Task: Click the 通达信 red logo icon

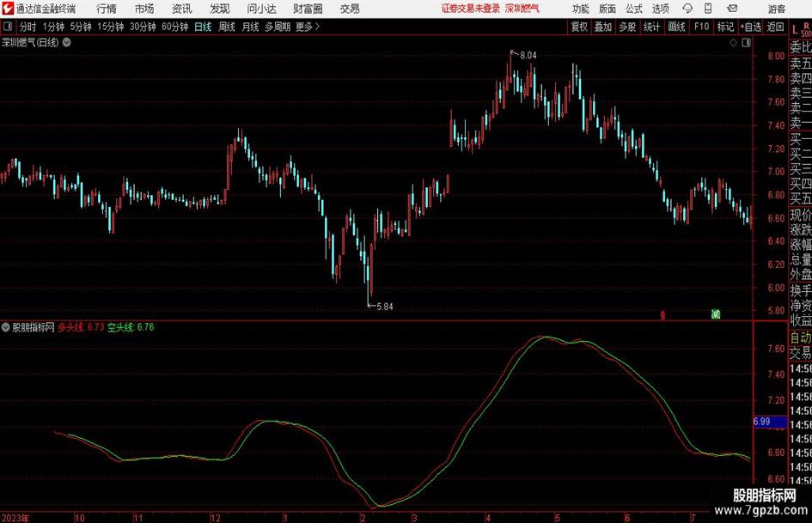Action: (x=8, y=9)
